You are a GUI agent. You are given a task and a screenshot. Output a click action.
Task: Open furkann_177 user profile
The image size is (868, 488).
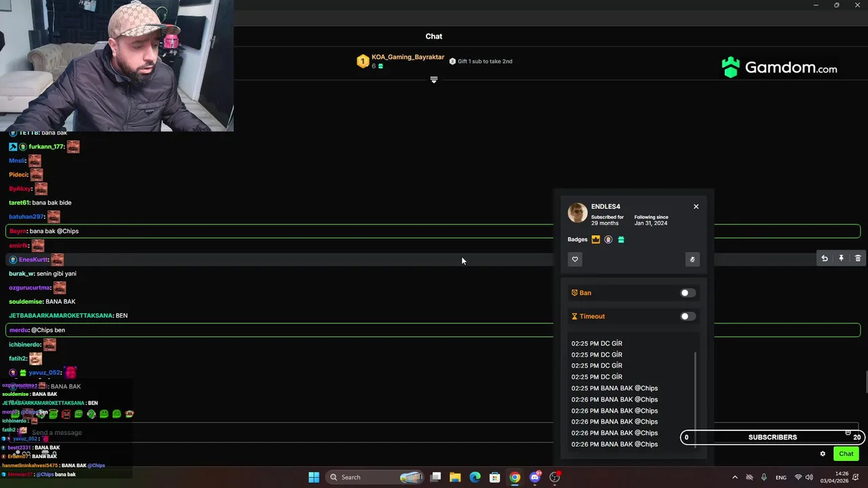(46, 147)
